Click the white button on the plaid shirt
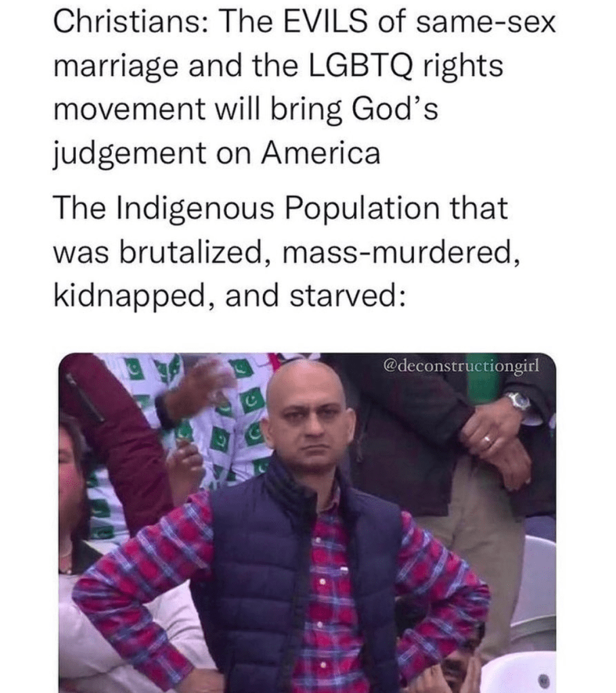The image size is (616, 693). (x=324, y=582)
